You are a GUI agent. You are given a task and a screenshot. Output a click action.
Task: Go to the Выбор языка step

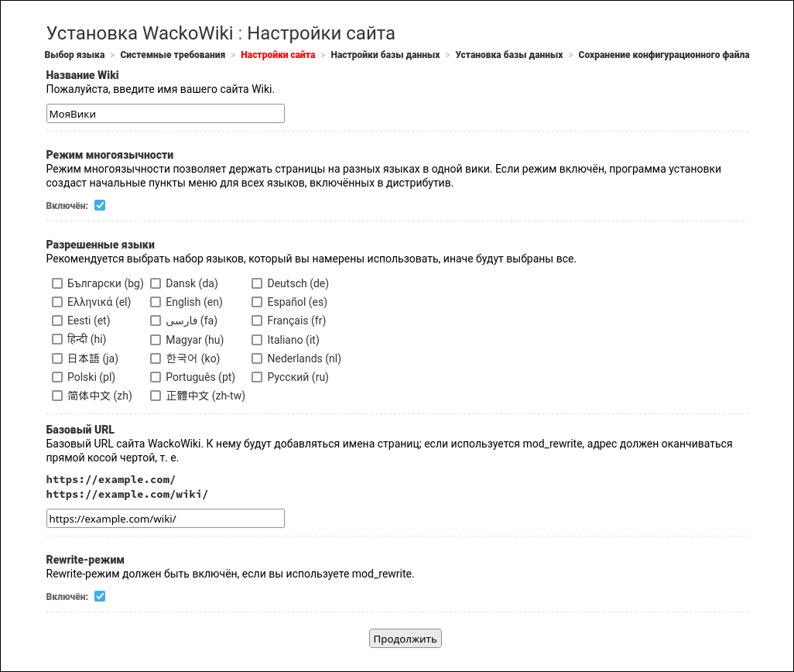point(74,55)
